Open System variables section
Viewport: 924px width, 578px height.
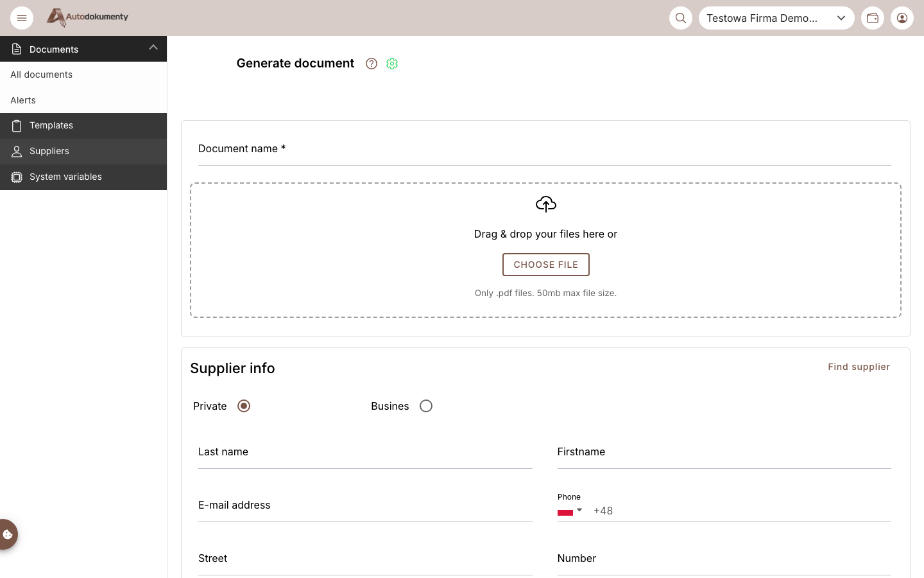(83, 177)
